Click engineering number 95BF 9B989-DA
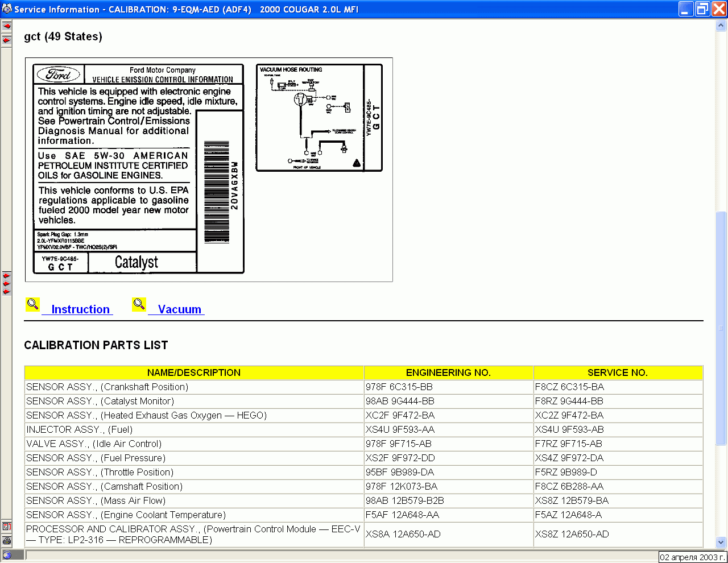Screen dimensions: 728x563 tap(400, 472)
